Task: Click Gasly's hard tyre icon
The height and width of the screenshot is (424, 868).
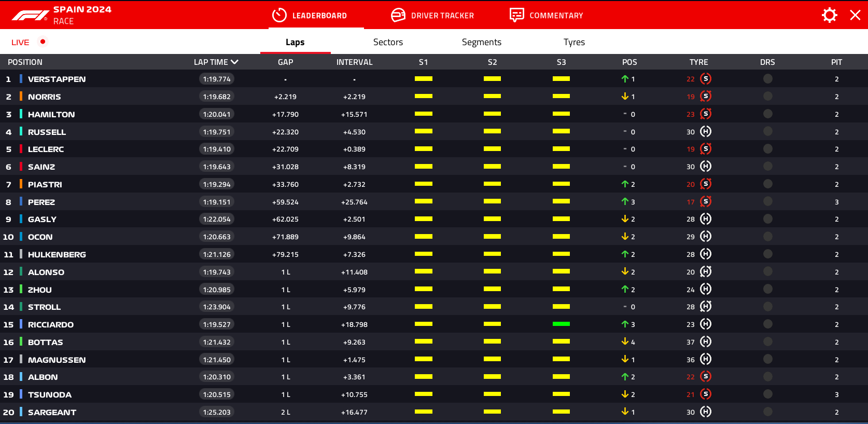Action: click(x=706, y=219)
